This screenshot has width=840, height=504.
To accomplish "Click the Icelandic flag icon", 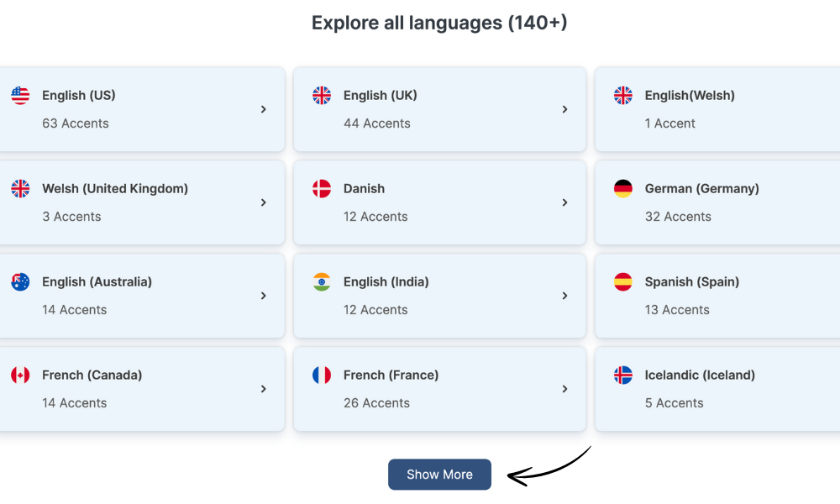I will tap(623, 375).
